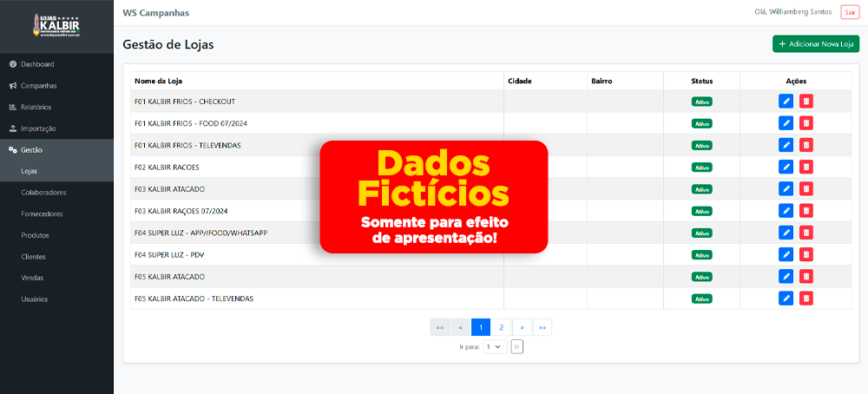Screen dimensions: 868x394
Task: Open Colaboradores submenu item
Action: click(x=56, y=193)
